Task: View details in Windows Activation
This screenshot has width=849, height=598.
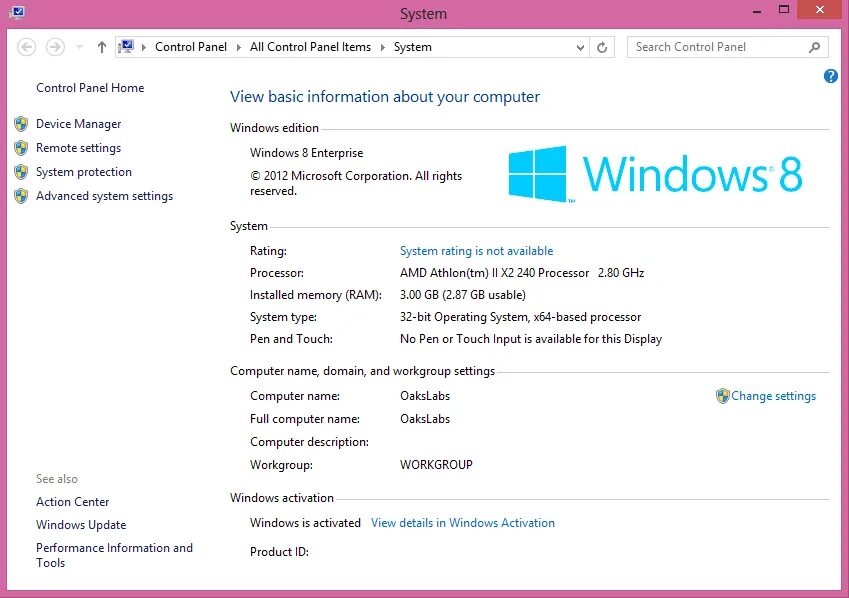Action: click(463, 523)
